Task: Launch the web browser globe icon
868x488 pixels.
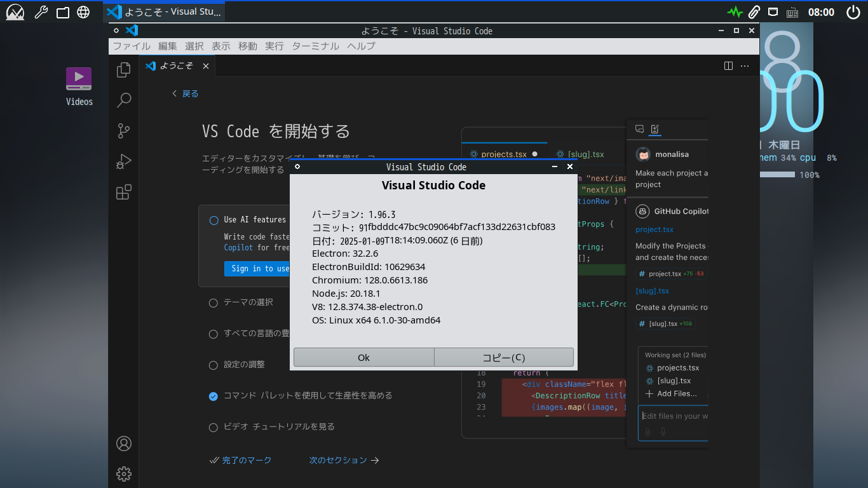Action: pyautogui.click(x=83, y=12)
